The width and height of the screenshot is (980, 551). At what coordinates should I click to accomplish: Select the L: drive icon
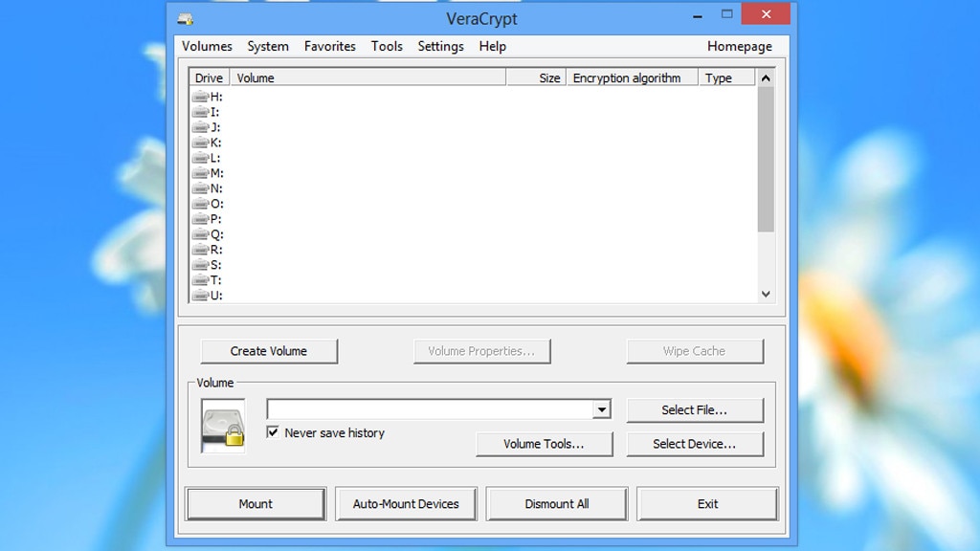click(200, 158)
